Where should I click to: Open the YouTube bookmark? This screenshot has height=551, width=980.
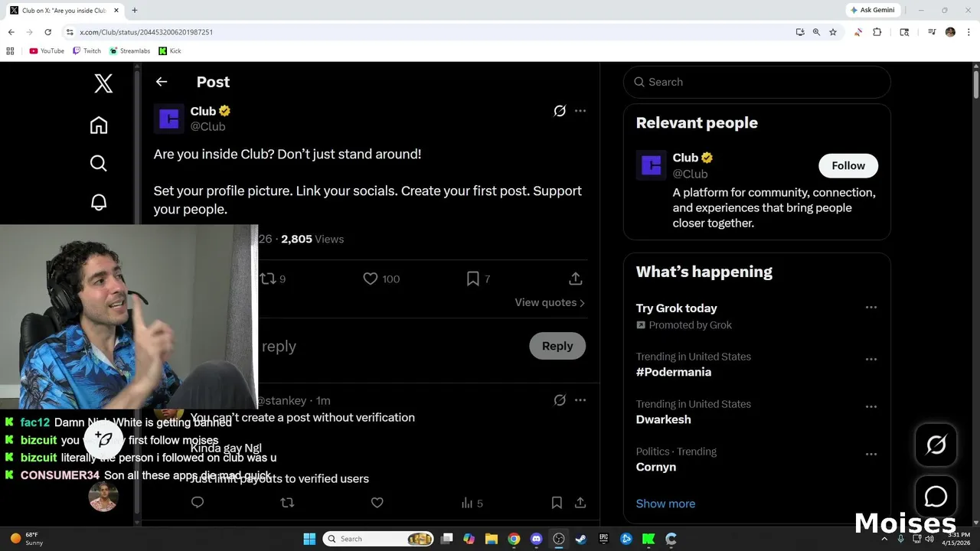pyautogui.click(x=47, y=51)
